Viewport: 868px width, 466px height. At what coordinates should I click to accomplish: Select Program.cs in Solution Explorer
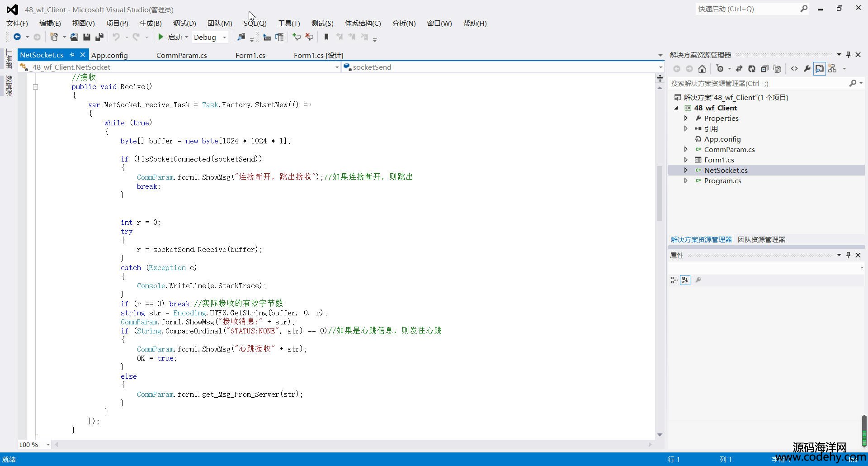(x=722, y=181)
